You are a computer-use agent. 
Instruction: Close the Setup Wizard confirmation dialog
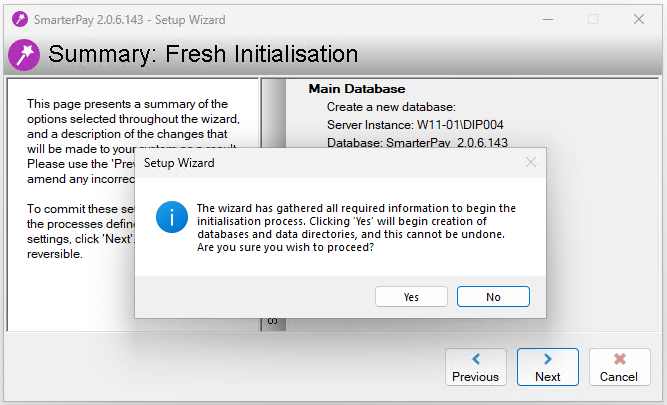click(x=530, y=162)
